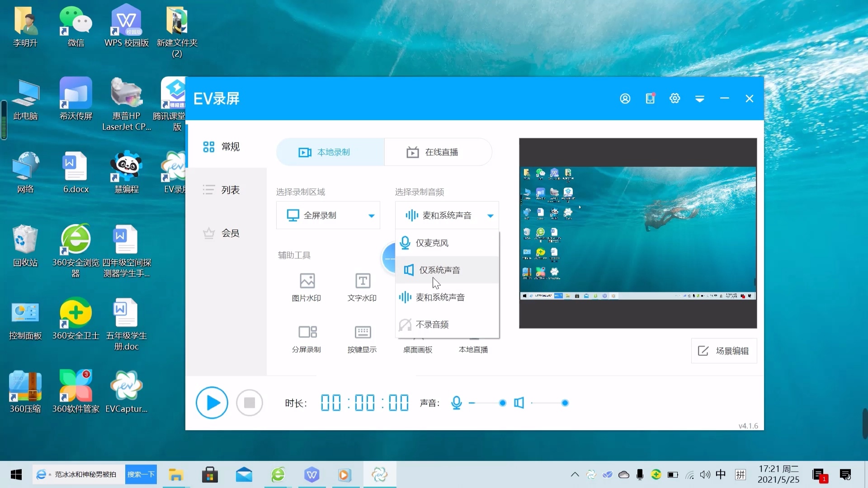The height and width of the screenshot is (488, 868).
Task: Switch to 在线直播 tab
Action: click(438, 152)
